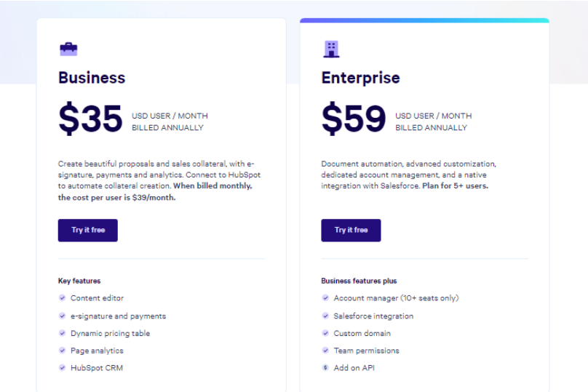Click the Business features plus label
The image size is (588, 392).
click(359, 281)
